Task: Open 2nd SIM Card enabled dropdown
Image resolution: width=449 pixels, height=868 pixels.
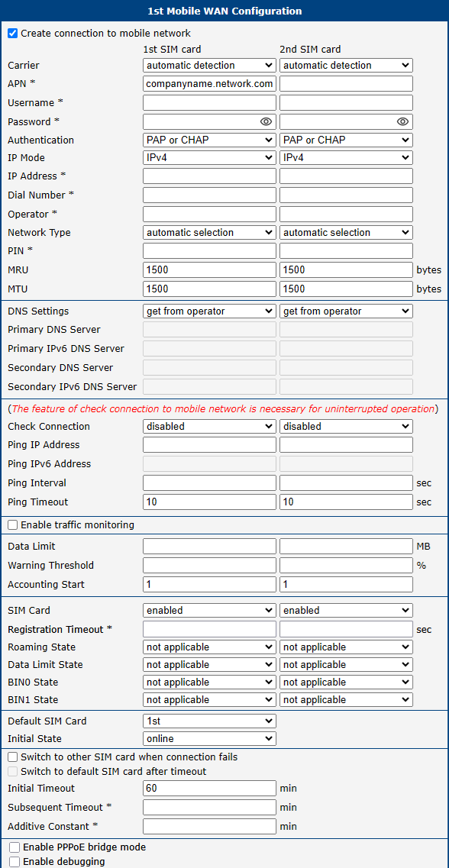Action: pyautogui.click(x=346, y=611)
